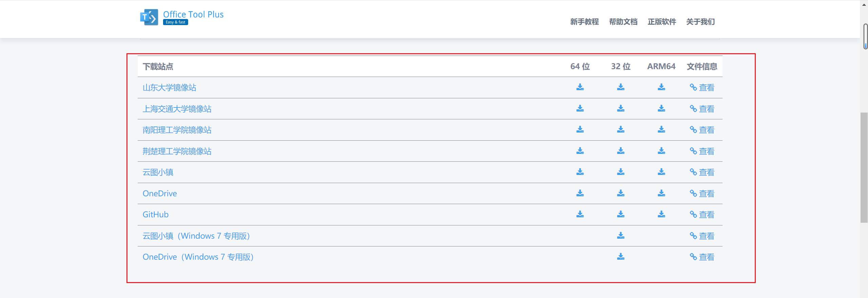Download 64-bit from 山东大学镜像站
868x298 pixels.
point(580,87)
